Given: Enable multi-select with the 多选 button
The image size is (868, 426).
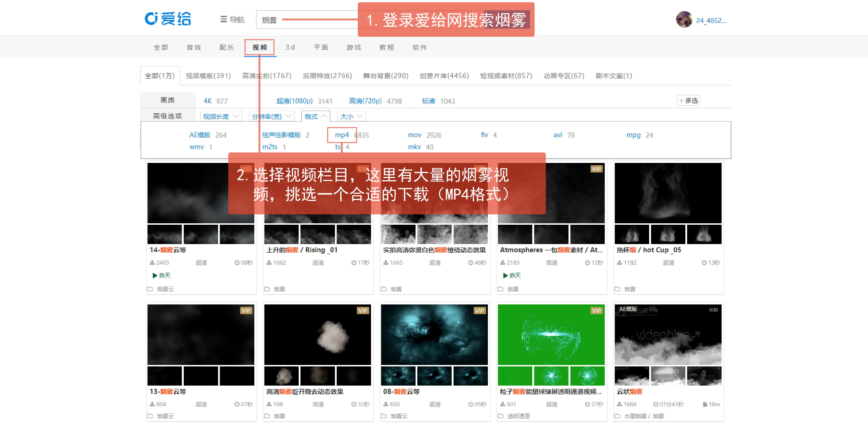Looking at the screenshot, I should [x=688, y=100].
